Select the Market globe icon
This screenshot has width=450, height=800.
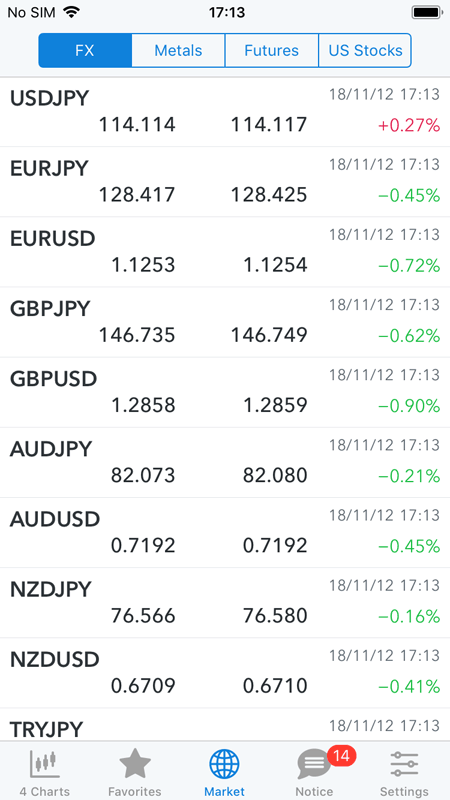pos(224,765)
